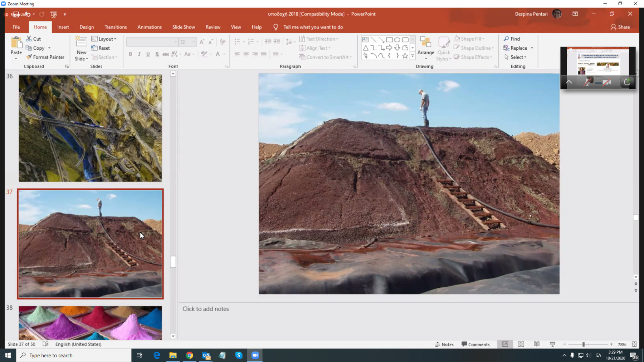Fit slide to current window
Screen dimensions: 644x362
pyautogui.click(x=634, y=344)
